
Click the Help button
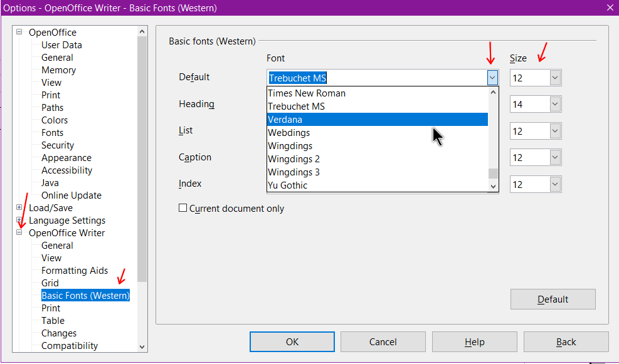coord(475,341)
